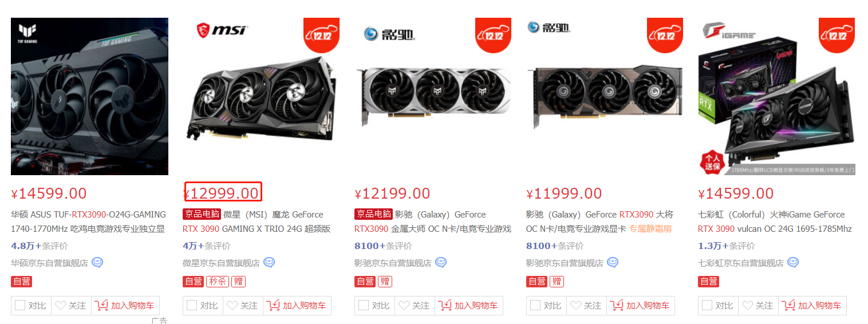This screenshot has height=324, width=868.
Task: Add MSI RTX 3090 to cart
Action: click(297, 306)
